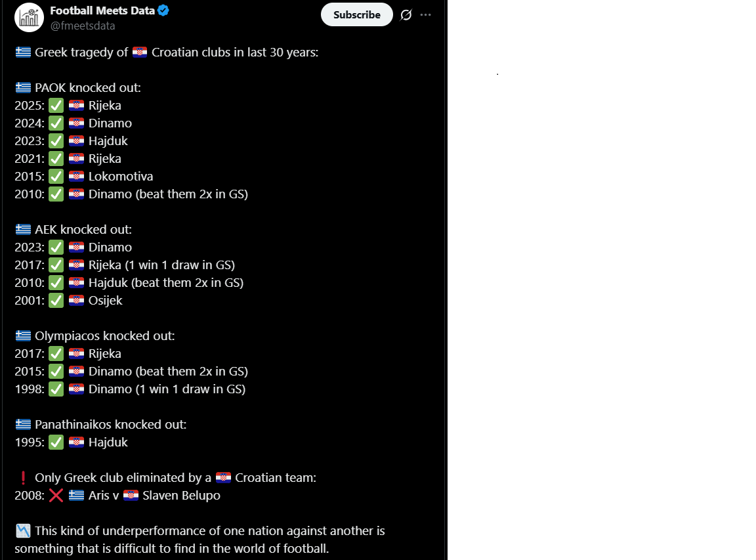Open the Grok slash-circle icon
Screen dimensions: 756x560
pos(406,15)
